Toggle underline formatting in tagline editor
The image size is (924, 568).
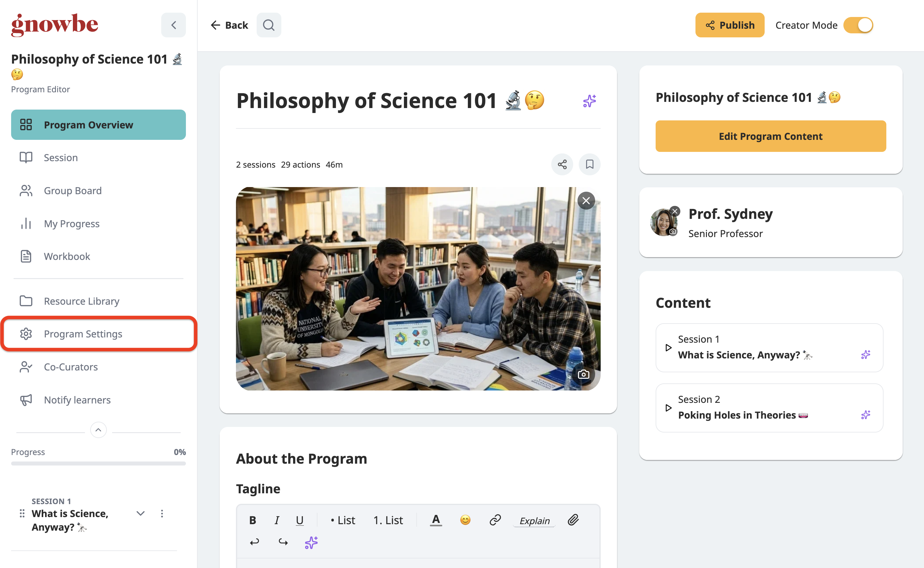(x=300, y=520)
